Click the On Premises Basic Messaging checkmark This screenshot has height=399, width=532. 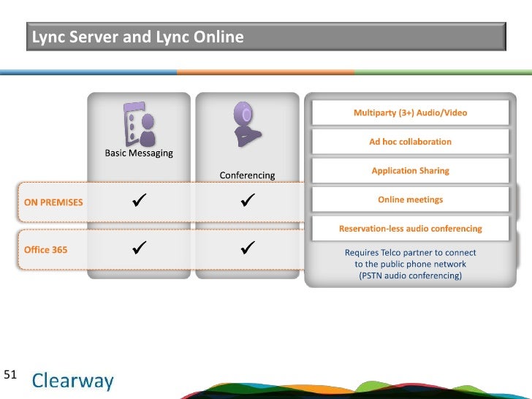pyautogui.click(x=139, y=199)
